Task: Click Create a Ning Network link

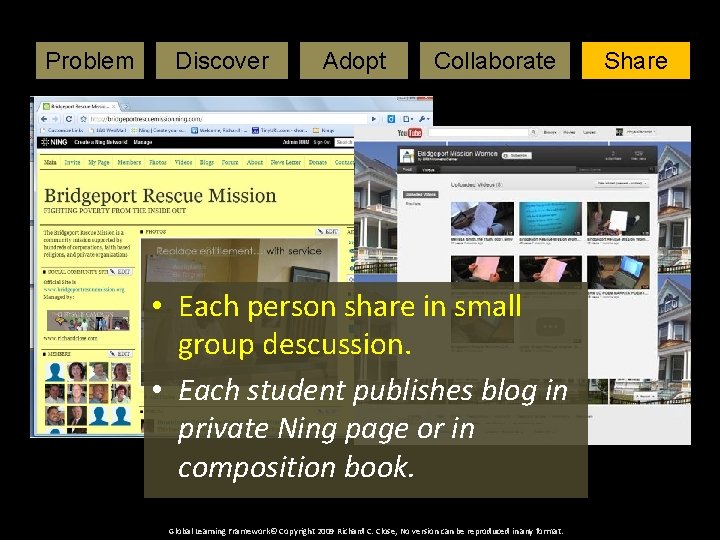Action: (101, 142)
